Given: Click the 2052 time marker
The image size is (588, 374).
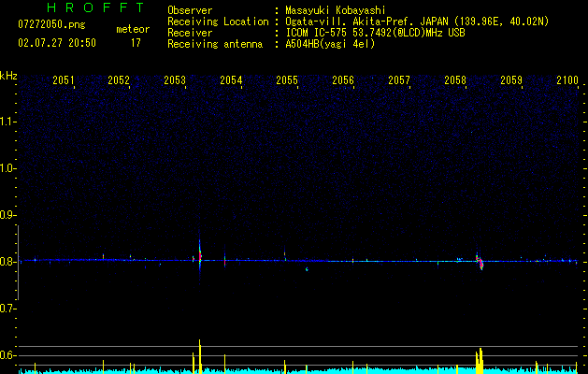Looking at the screenshot, I should (119, 79).
